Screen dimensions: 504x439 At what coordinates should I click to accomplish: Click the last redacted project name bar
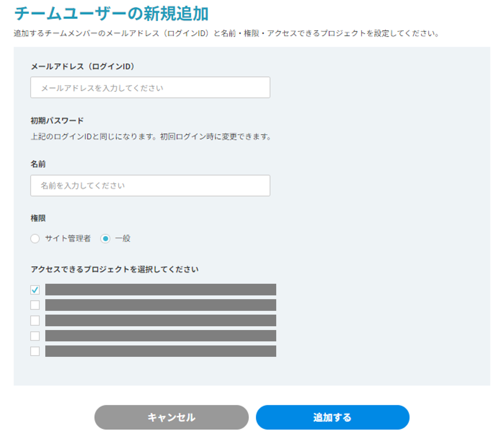click(x=160, y=351)
